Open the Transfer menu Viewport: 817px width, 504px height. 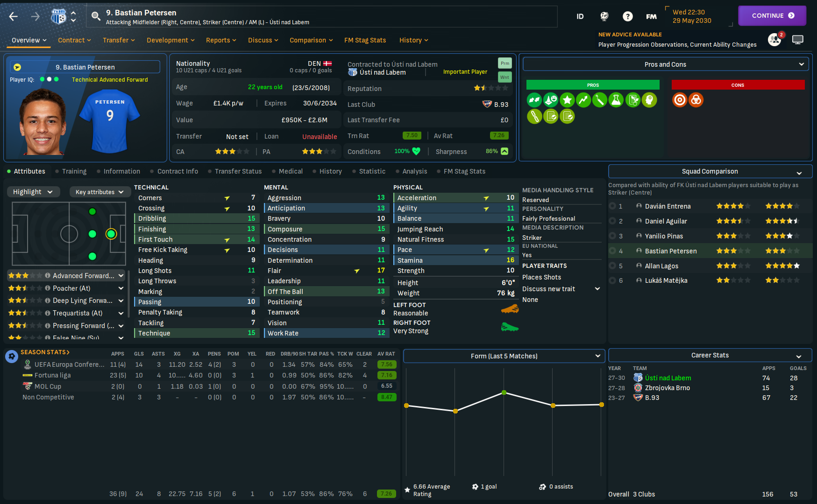[119, 40]
